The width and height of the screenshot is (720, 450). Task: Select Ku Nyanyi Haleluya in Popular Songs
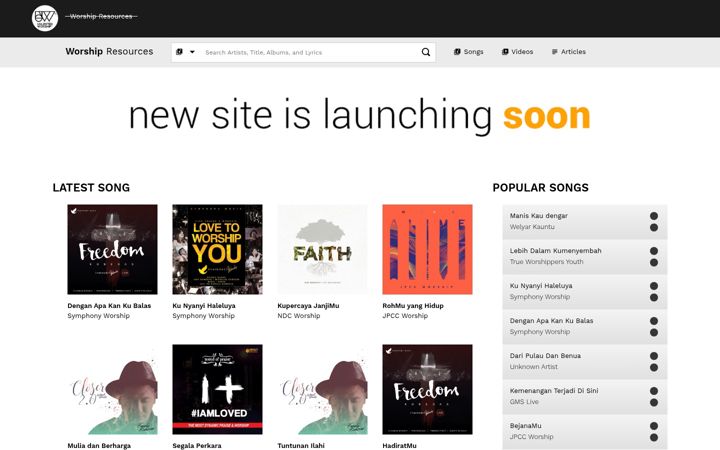pyautogui.click(x=541, y=286)
